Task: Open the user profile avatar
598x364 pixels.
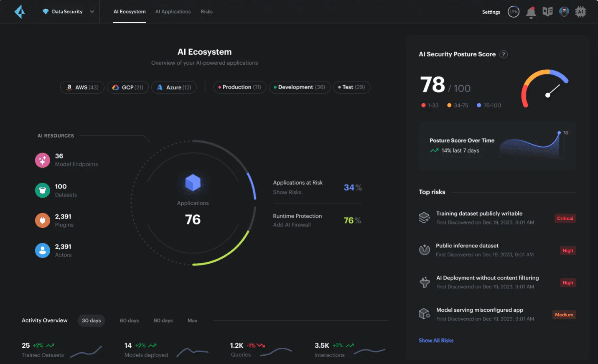Action: (564, 12)
